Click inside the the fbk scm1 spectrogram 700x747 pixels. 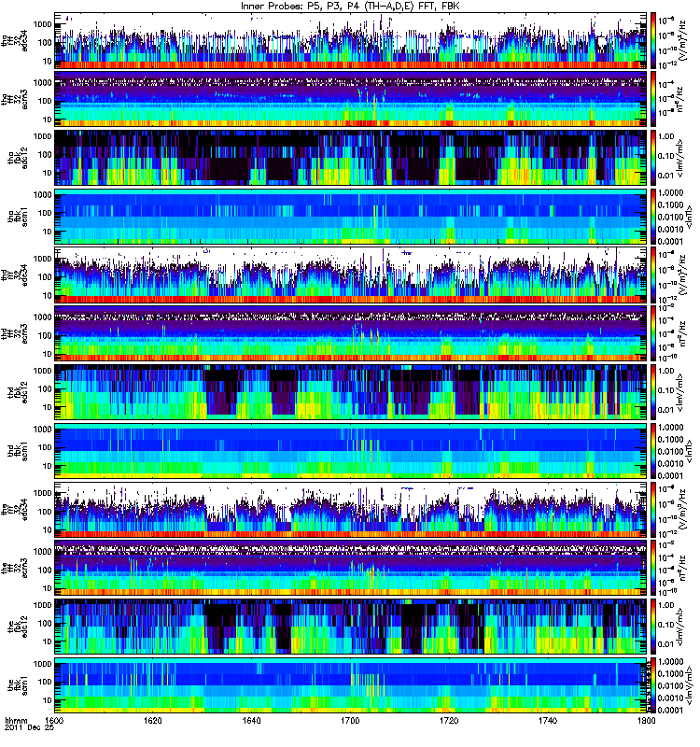point(350,685)
